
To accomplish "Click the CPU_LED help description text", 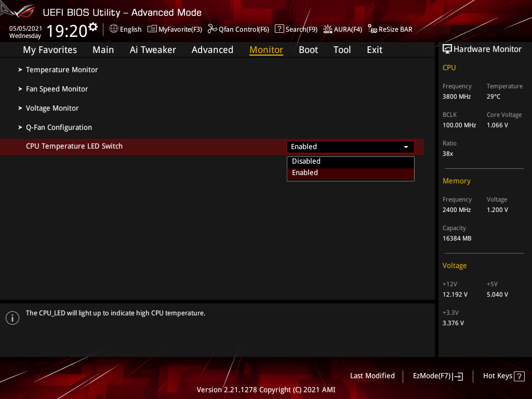I will point(116,313).
